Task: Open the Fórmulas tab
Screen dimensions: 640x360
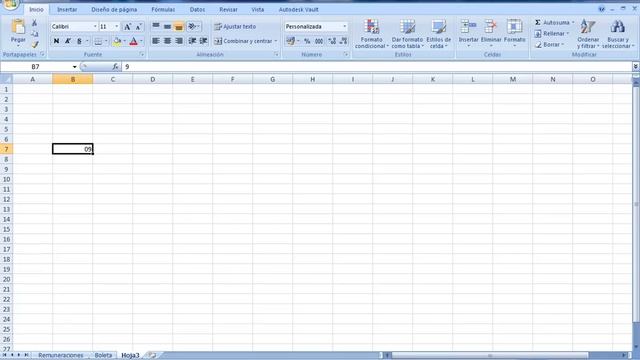Action: (x=163, y=9)
